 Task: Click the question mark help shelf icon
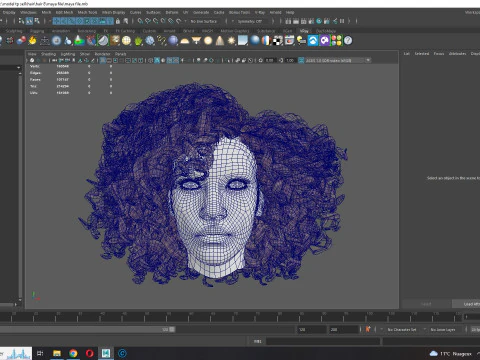[x=348, y=40]
